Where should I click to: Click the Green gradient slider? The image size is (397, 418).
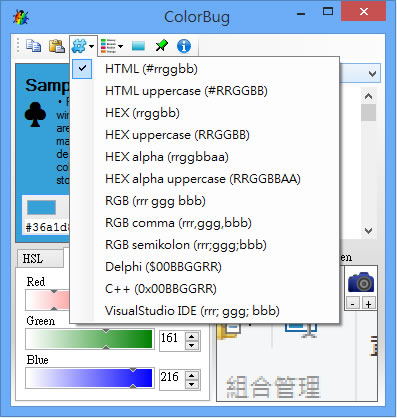point(90,339)
